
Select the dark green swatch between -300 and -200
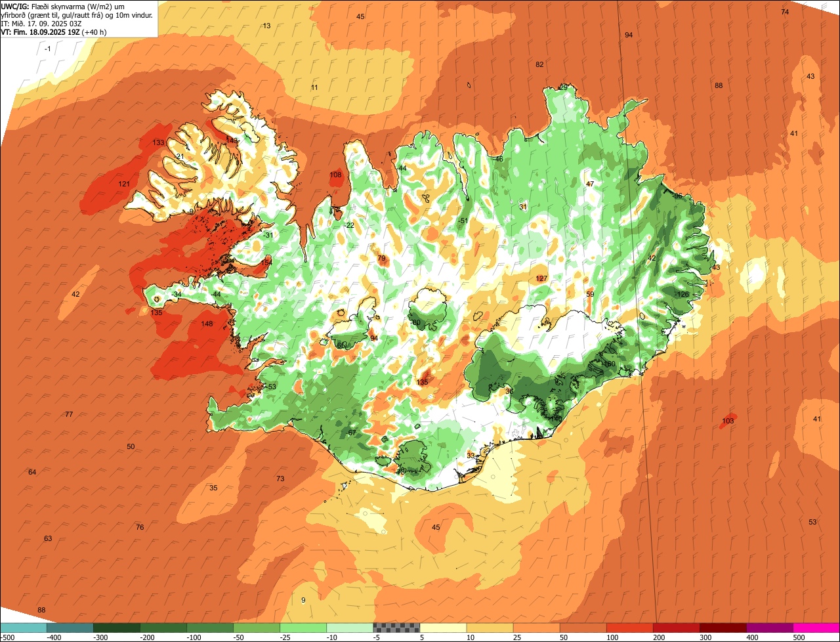pyautogui.click(x=117, y=628)
